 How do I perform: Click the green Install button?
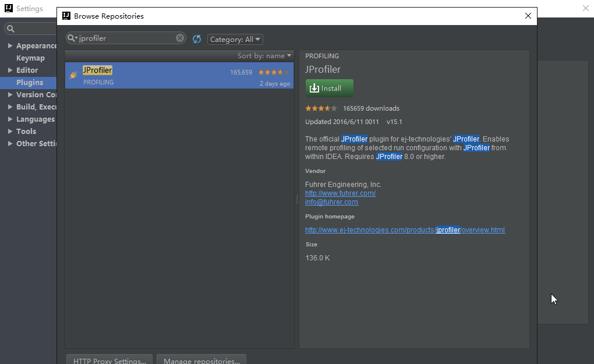click(329, 89)
